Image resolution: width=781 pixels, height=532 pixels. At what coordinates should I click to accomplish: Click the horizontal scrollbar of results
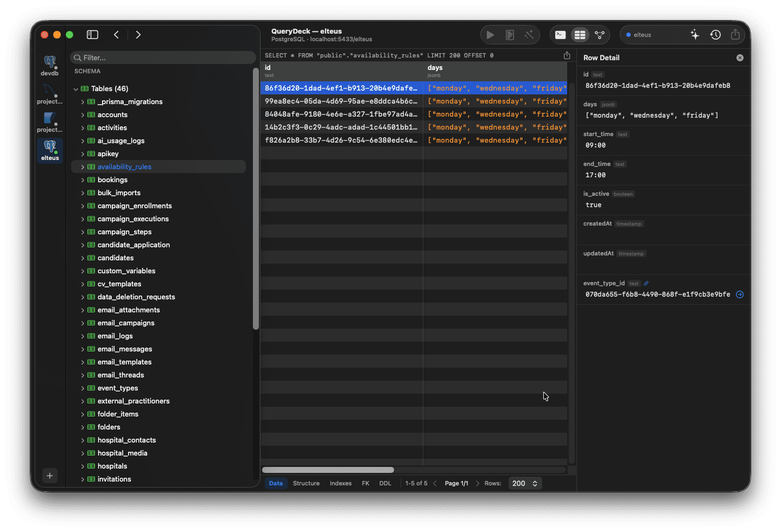pyautogui.click(x=328, y=470)
